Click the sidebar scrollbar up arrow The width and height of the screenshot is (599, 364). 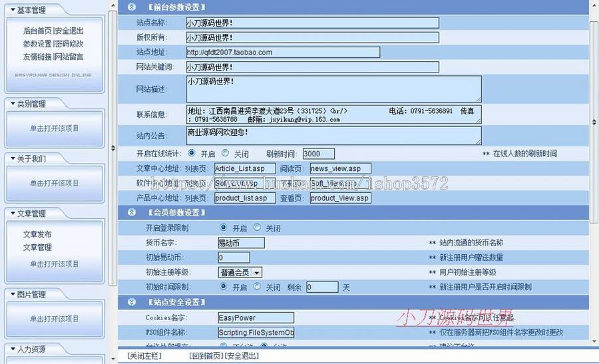point(113,5)
